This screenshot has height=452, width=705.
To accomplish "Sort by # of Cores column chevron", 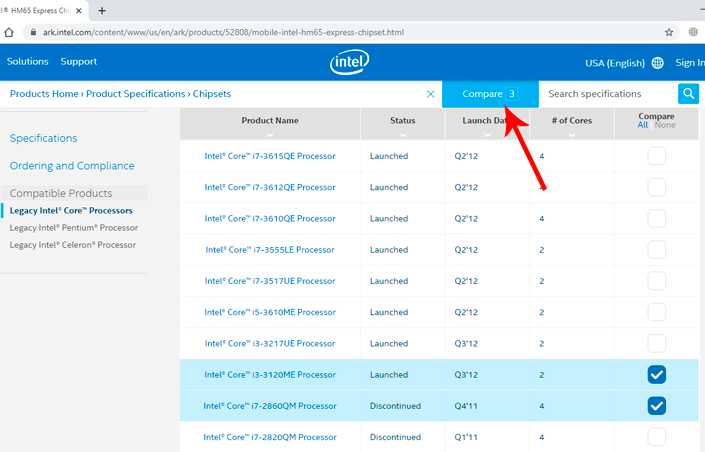I will coord(572,135).
